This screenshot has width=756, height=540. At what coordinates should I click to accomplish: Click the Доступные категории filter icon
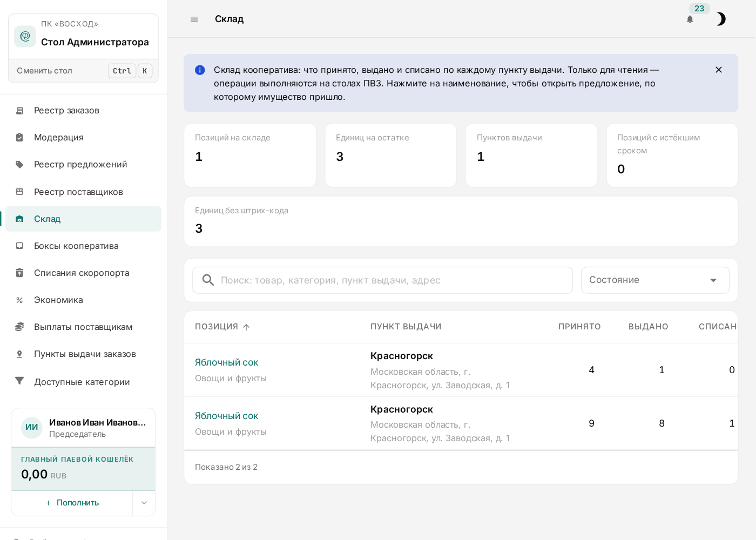click(x=19, y=381)
